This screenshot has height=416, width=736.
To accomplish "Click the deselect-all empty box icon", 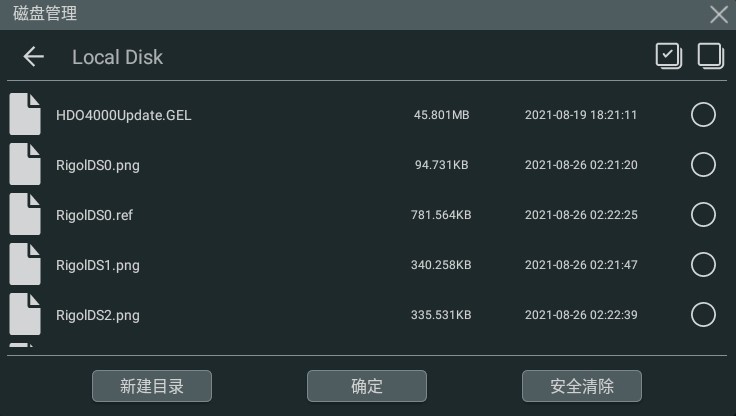I will [x=711, y=56].
